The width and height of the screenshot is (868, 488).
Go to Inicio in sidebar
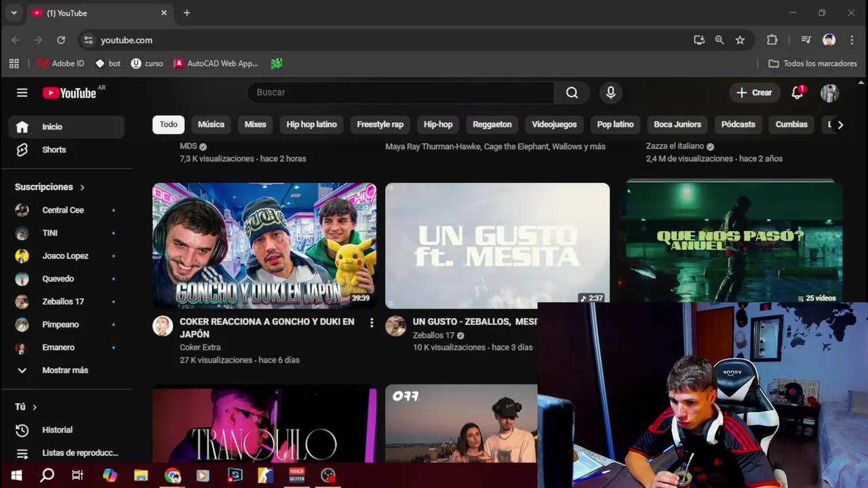(66, 127)
